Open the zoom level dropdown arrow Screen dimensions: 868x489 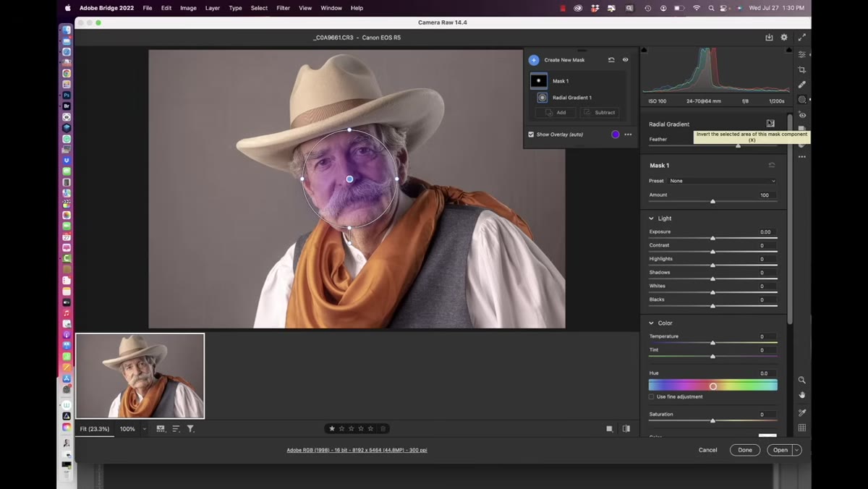pos(145,429)
